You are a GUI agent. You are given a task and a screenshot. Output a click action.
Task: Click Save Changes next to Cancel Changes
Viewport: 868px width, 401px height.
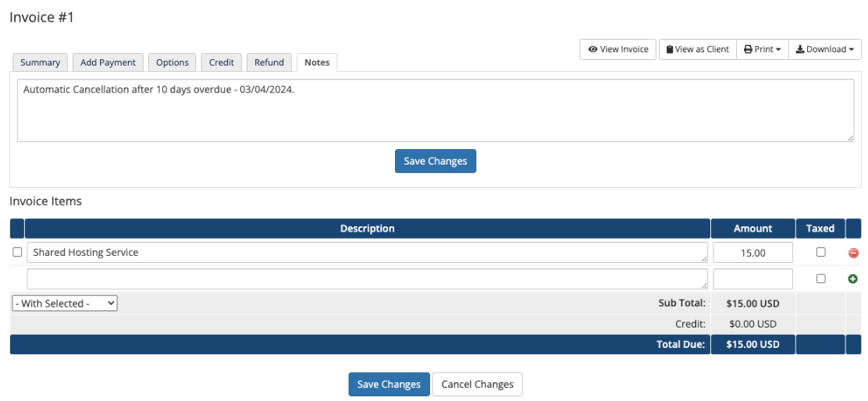390,385
